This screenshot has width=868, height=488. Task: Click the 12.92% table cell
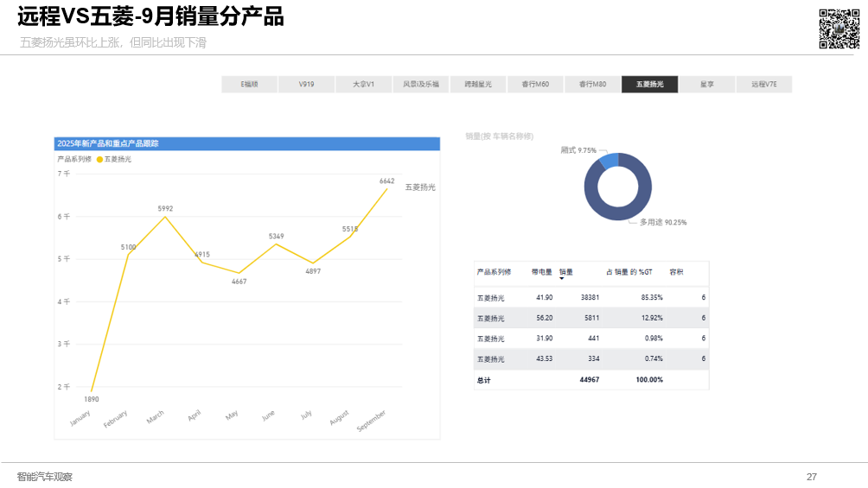tap(652, 318)
